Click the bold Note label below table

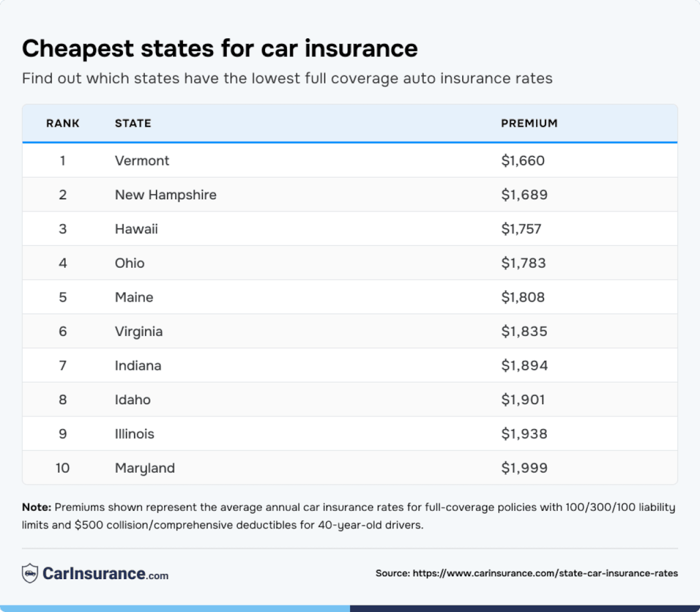point(36,508)
